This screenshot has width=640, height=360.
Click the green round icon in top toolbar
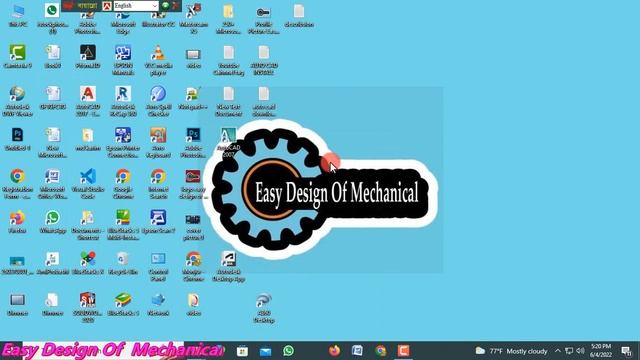pos(165,6)
